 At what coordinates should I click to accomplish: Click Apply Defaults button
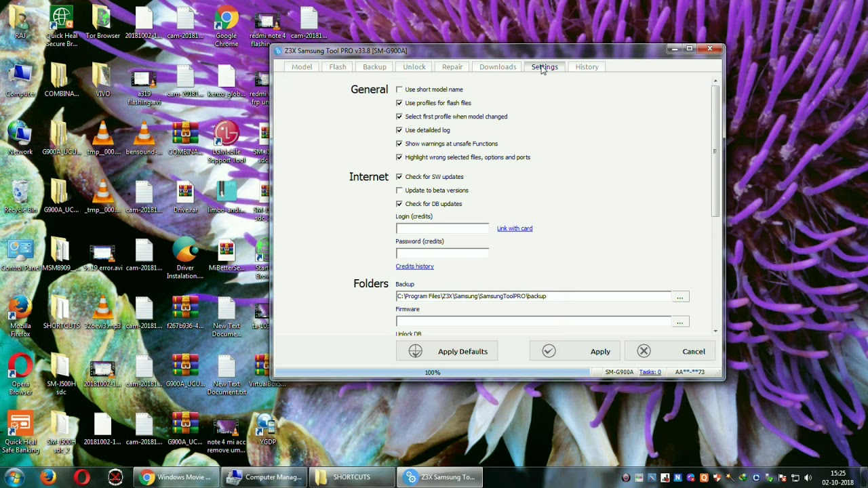pyautogui.click(x=447, y=351)
